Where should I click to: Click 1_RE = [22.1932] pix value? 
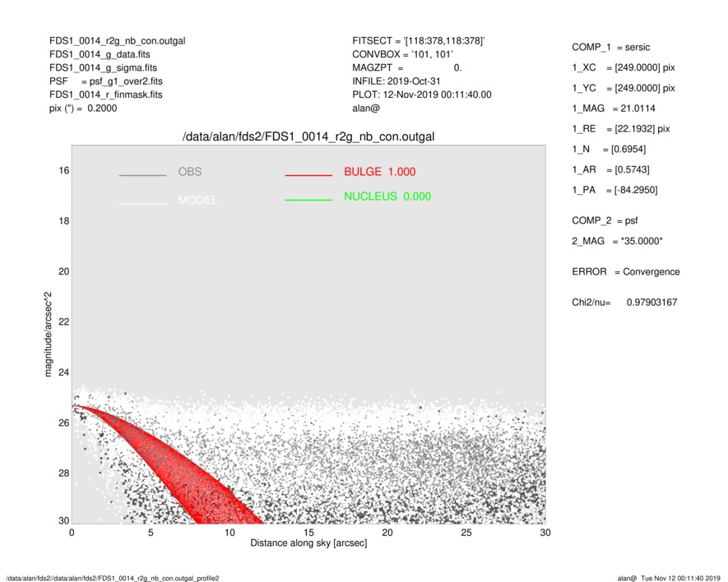(621, 129)
